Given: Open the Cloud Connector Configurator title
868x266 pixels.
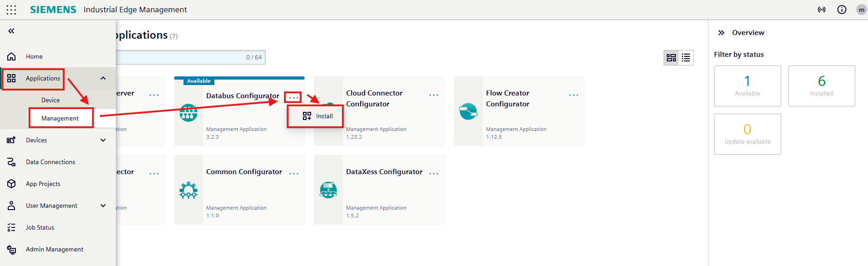Looking at the screenshot, I should click(x=374, y=98).
